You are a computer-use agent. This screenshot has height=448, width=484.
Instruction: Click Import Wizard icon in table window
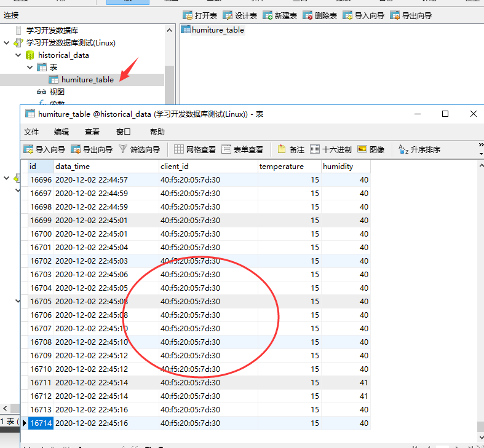(28, 149)
